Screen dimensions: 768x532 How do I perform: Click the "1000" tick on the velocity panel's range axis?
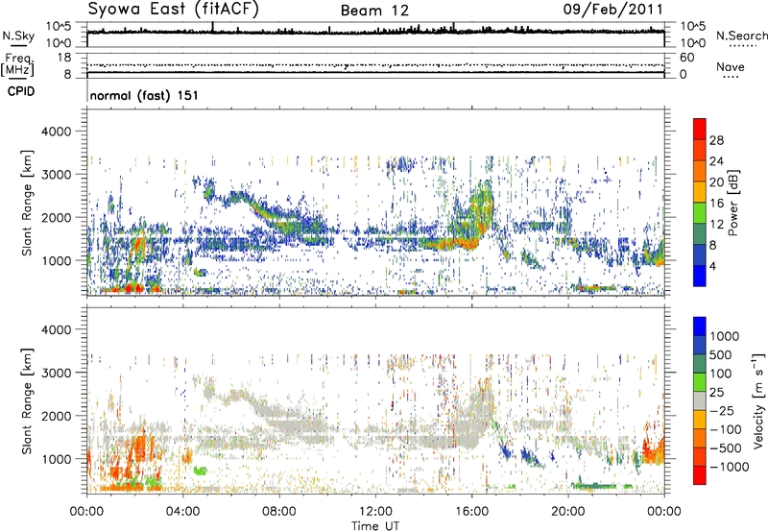tap(56, 459)
